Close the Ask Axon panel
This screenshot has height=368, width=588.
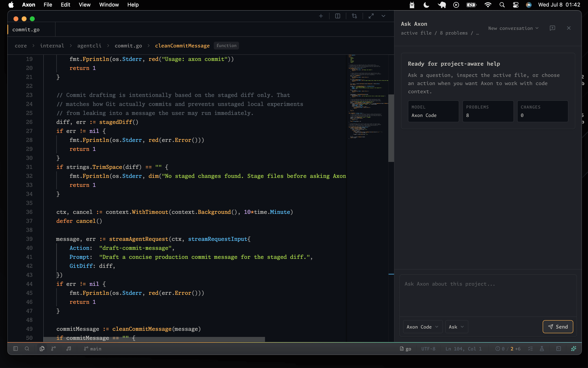pos(569,28)
